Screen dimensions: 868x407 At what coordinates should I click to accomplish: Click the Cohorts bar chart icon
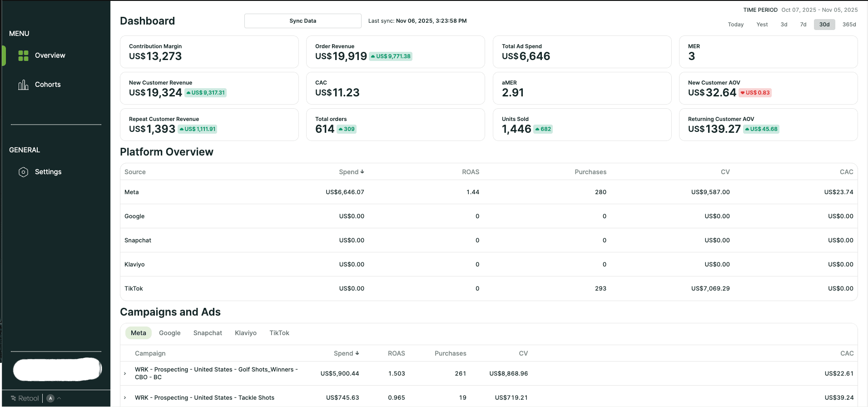(x=23, y=85)
